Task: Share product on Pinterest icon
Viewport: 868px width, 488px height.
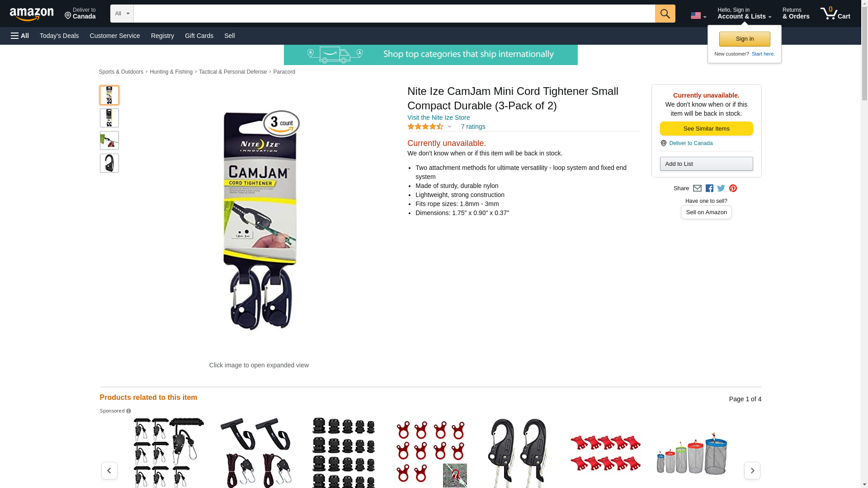Action: [733, 188]
